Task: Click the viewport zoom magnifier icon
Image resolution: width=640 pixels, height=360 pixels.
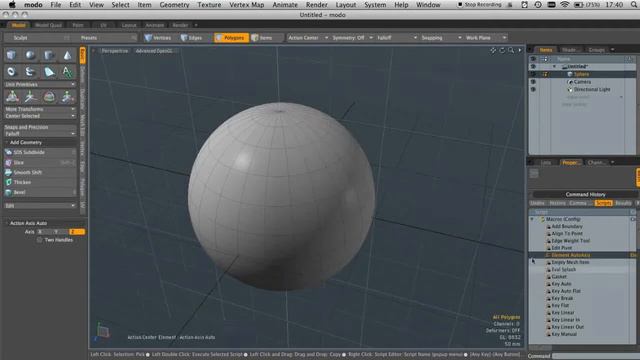Action: (x=511, y=50)
